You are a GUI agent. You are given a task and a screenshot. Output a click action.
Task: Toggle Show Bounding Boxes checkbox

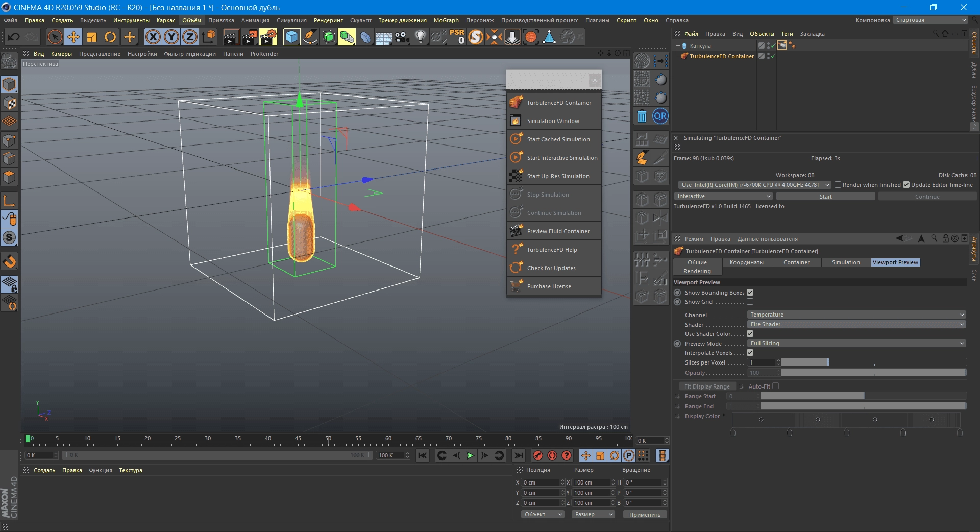(x=750, y=293)
